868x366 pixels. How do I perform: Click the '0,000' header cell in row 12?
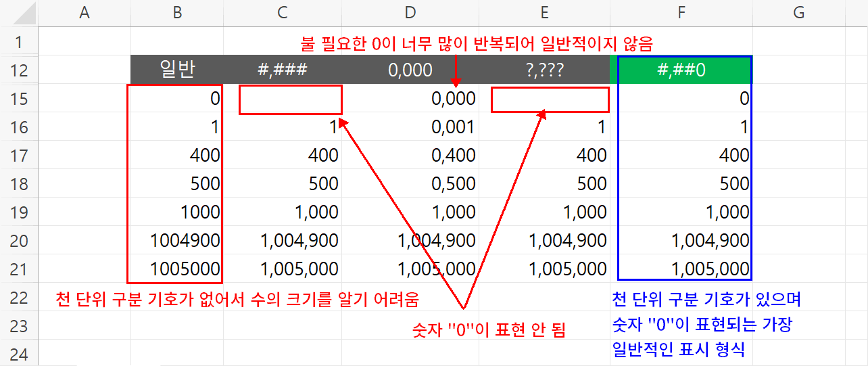pyautogui.click(x=410, y=70)
